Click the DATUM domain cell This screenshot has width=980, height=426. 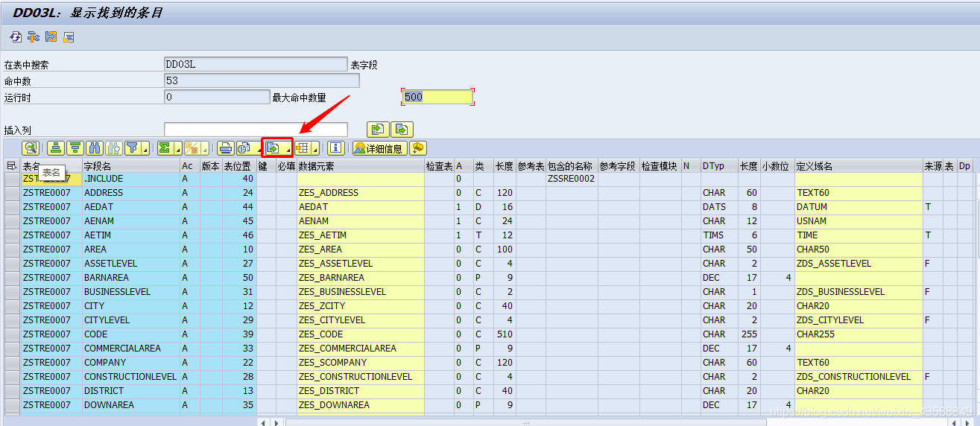coord(859,207)
